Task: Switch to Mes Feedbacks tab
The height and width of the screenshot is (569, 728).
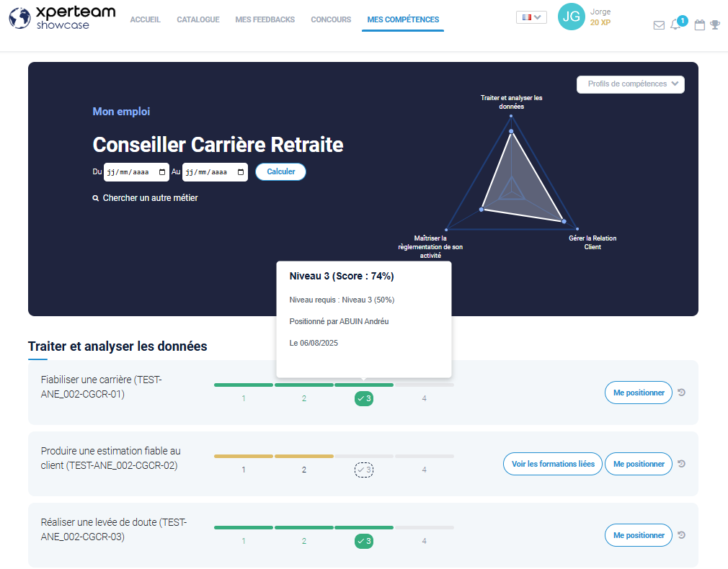Action: [265, 19]
